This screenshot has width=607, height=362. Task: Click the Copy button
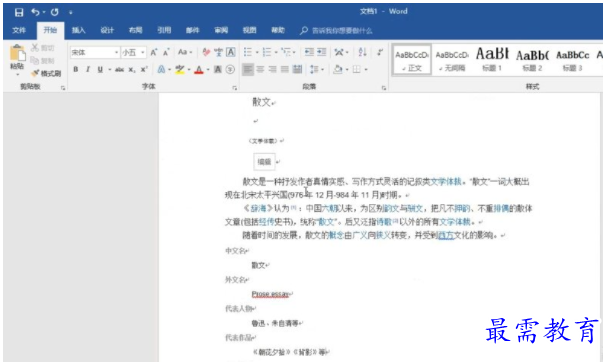click(43, 60)
